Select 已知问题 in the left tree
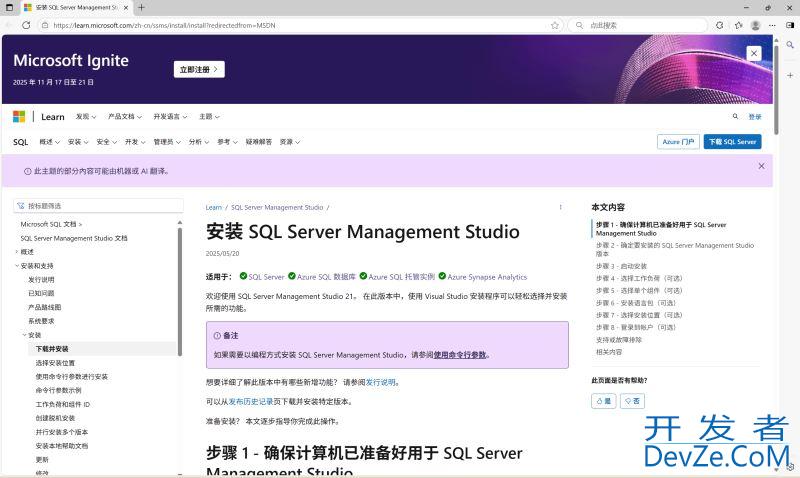Screen dimensions: 800x478 point(41,293)
